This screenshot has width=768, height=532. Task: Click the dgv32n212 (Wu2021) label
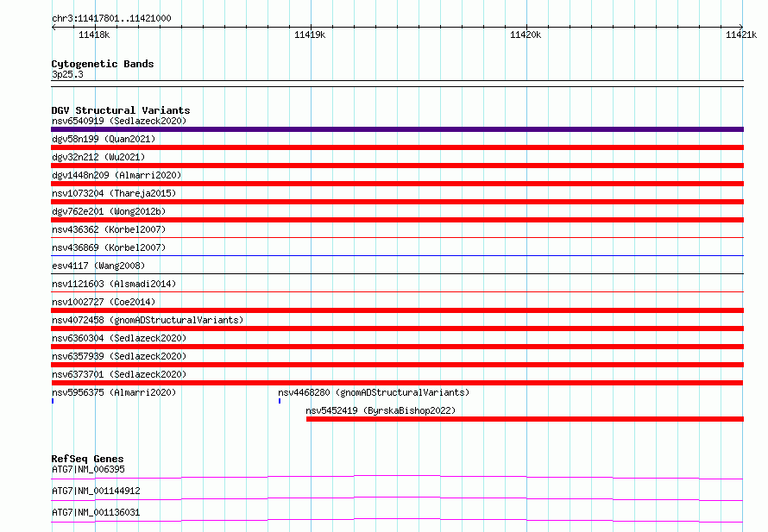(98, 157)
